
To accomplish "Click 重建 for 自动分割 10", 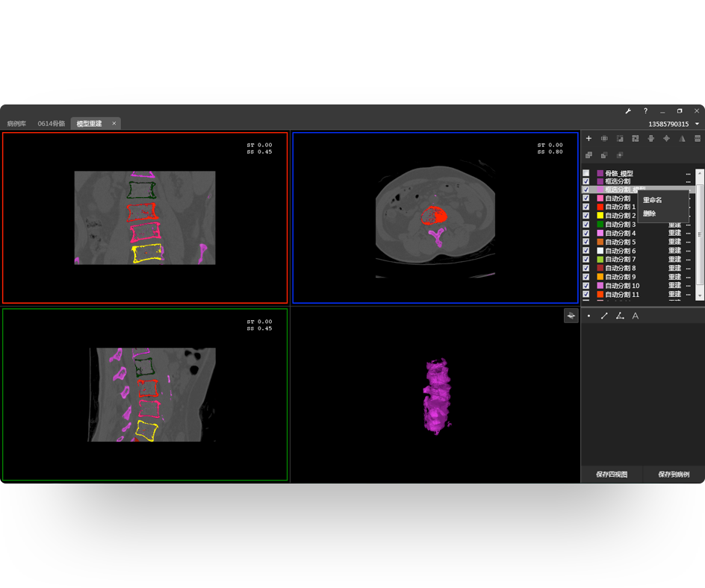I will [x=674, y=286].
